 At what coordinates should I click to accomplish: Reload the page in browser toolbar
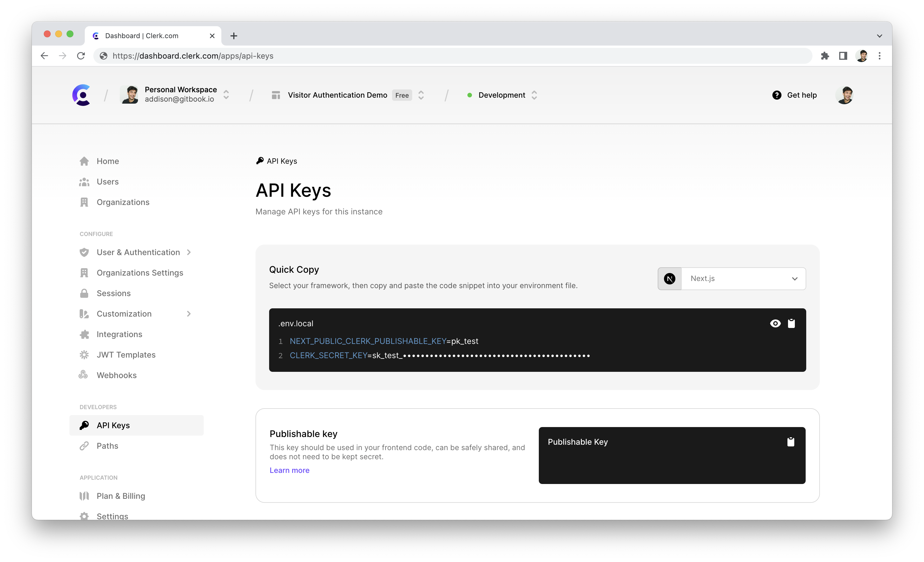pyautogui.click(x=81, y=56)
